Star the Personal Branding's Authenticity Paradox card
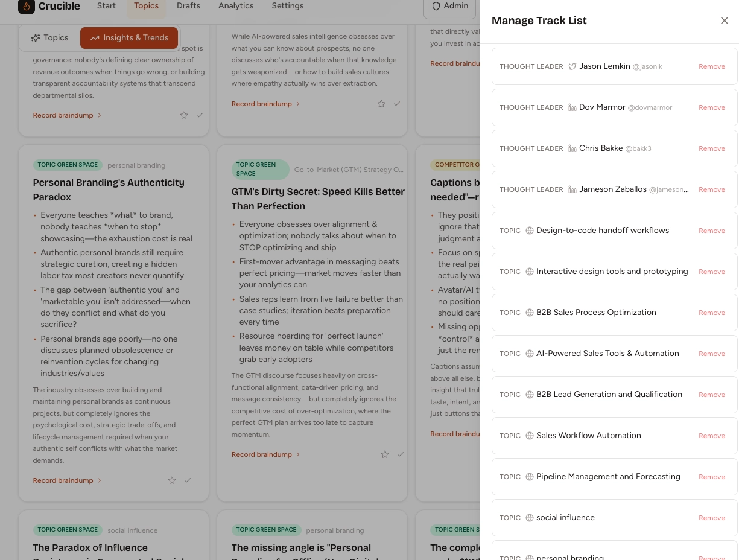The width and height of the screenshot is (739, 560). coord(172,480)
